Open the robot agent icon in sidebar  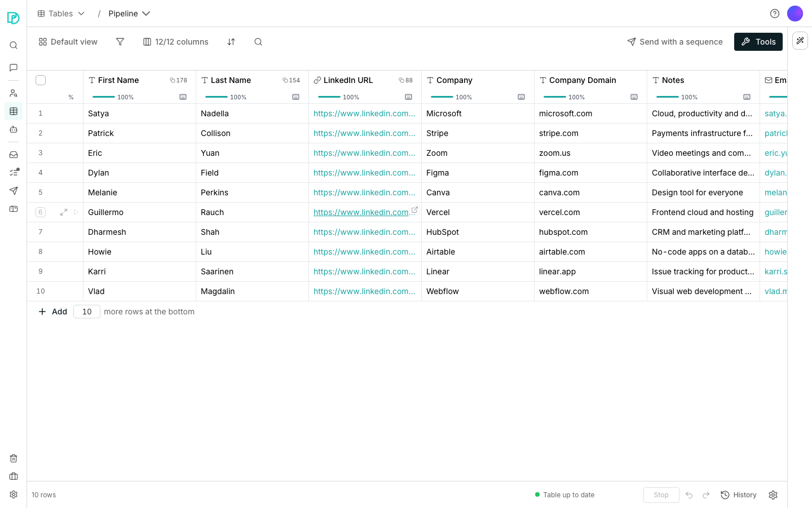(14, 129)
